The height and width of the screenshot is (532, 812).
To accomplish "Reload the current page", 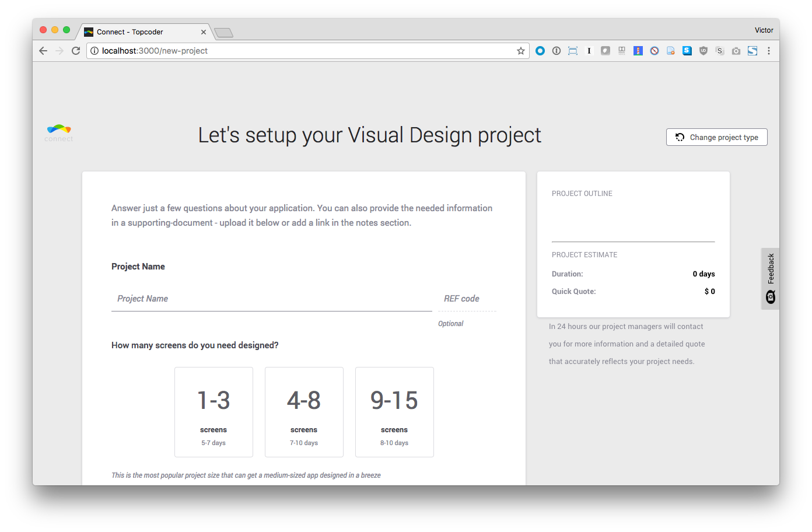I will (x=76, y=51).
